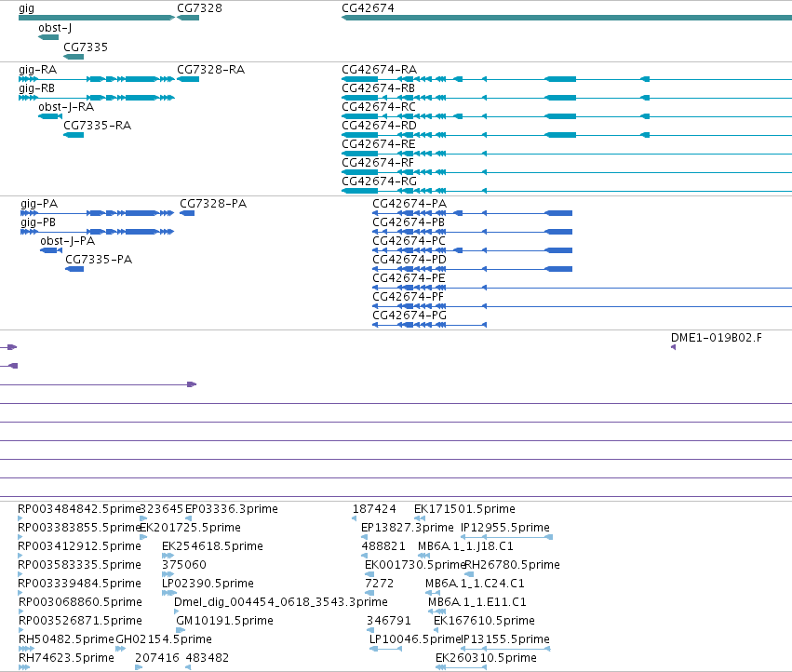Click EST RP003068860.5prime
This screenshot has height=672, width=792.
point(80,602)
